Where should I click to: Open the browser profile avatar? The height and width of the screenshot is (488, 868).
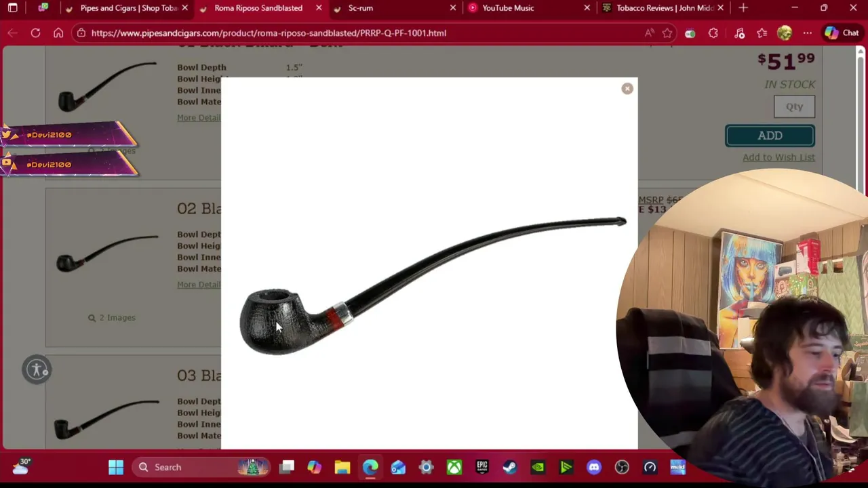click(x=785, y=33)
